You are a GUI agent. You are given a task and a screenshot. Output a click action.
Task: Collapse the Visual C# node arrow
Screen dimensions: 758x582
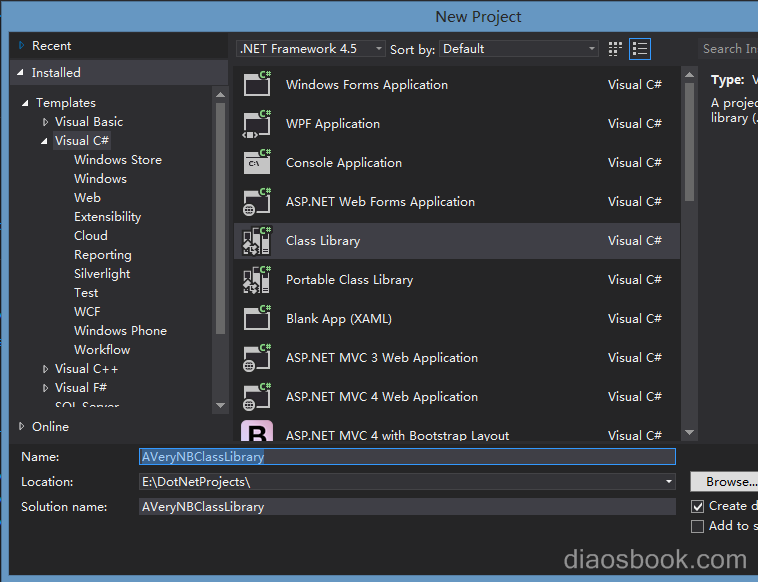(44, 141)
